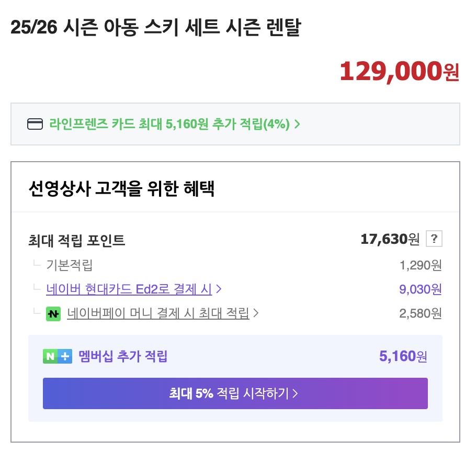Viewport: 476px width, 451px height.
Task: Click the chevron next to the 현대카드 Ed2 link
Action: (x=219, y=289)
